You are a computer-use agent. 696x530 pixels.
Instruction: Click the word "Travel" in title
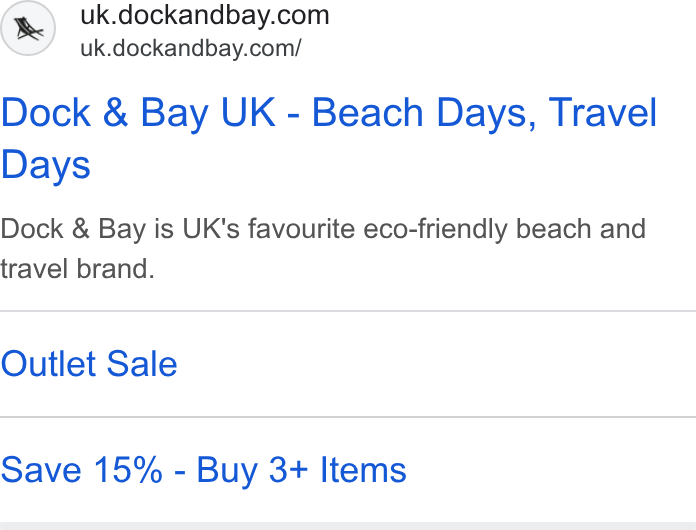tap(603, 113)
